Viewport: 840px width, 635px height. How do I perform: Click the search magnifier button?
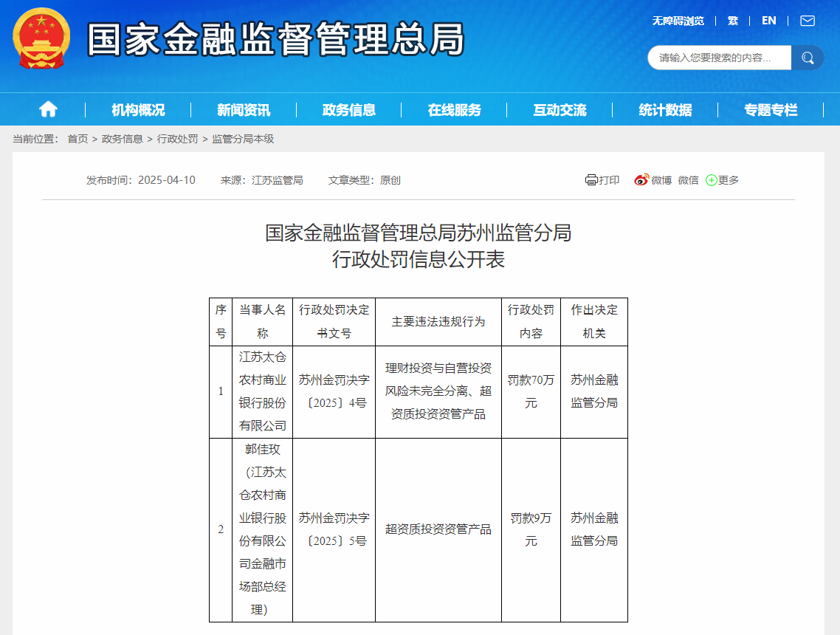click(x=808, y=58)
